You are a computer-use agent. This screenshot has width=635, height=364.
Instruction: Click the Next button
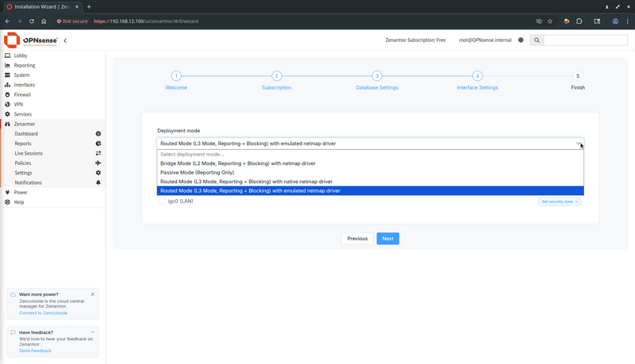387,239
